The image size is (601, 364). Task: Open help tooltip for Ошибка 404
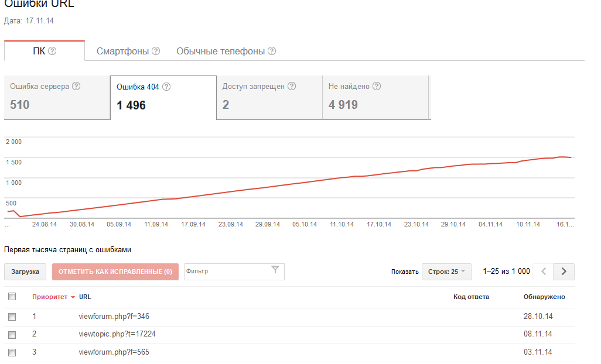click(166, 87)
